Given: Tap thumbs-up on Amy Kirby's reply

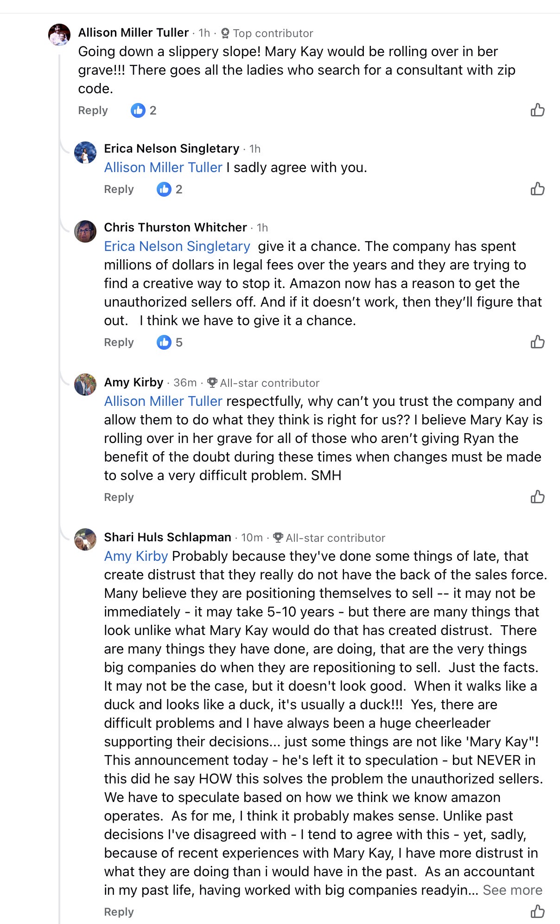Looking at the screenshot, I should (537, 497).
